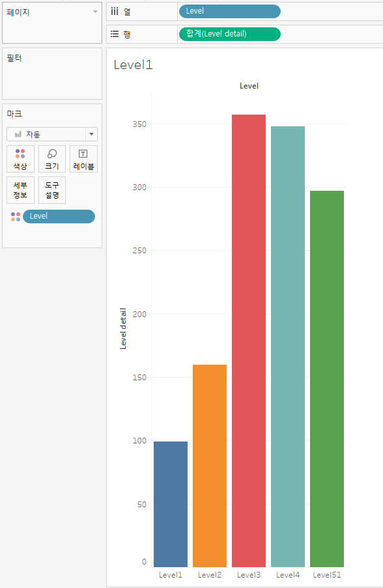Click the Level2 axis label

pyautogui.click(x=210, y=575)
